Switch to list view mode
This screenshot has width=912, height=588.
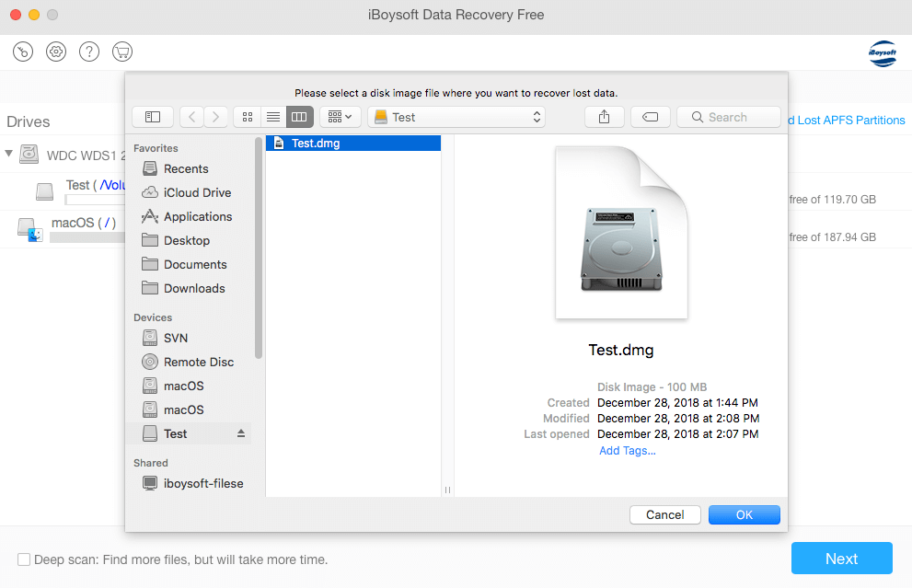(x=272, y=117)
